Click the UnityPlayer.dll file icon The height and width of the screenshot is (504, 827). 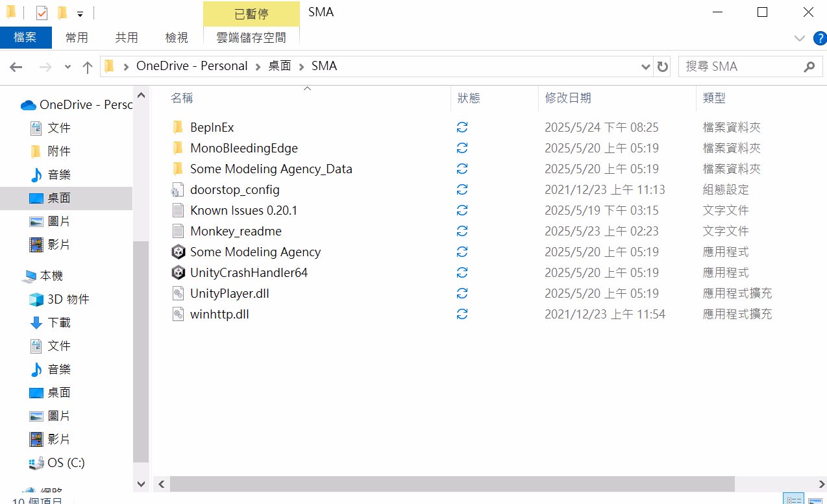pos(178,293)
